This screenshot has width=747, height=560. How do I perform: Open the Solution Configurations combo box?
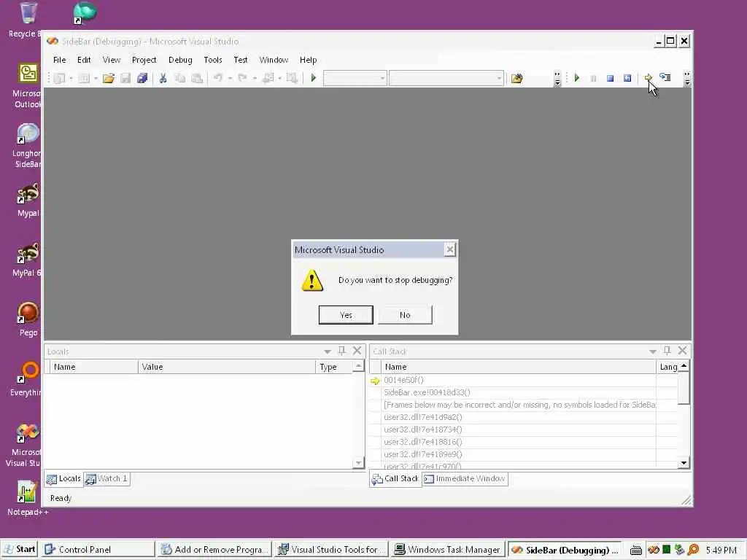pyautogui.click(x=355, y=78)
